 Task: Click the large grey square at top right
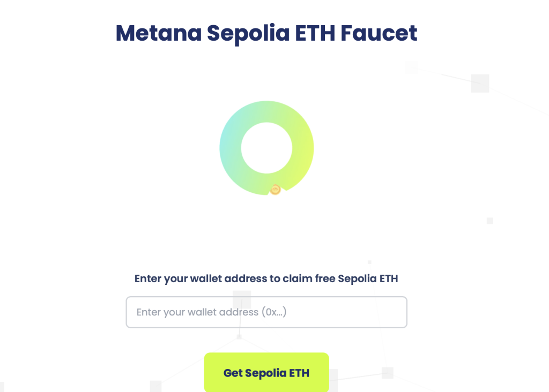click(x=480, y=84)
